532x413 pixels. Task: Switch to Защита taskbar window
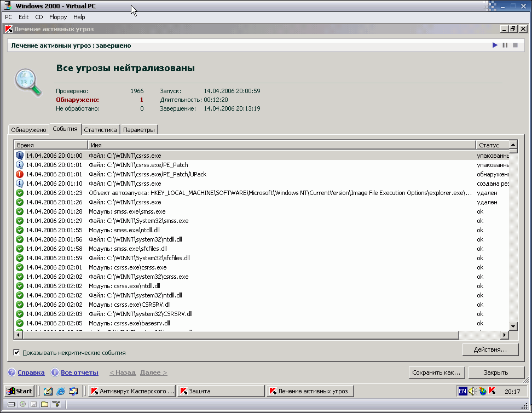click(221, 391)
